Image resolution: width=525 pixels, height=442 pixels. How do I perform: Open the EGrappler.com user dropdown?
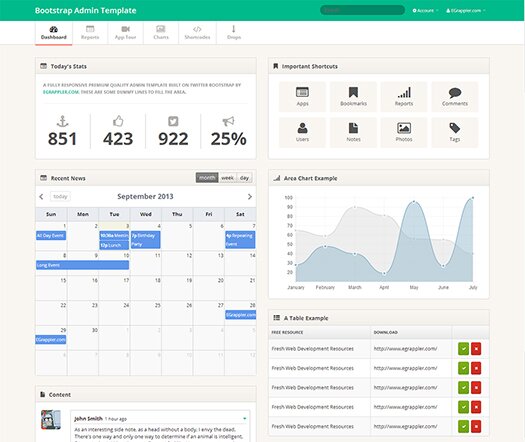pyautogui.click(x=465, y=10)
